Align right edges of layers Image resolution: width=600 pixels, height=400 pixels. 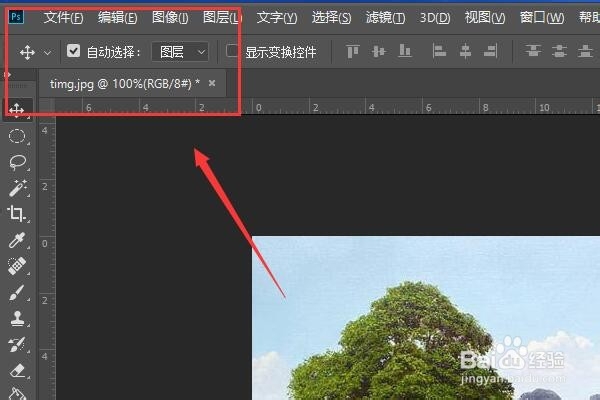491,51
